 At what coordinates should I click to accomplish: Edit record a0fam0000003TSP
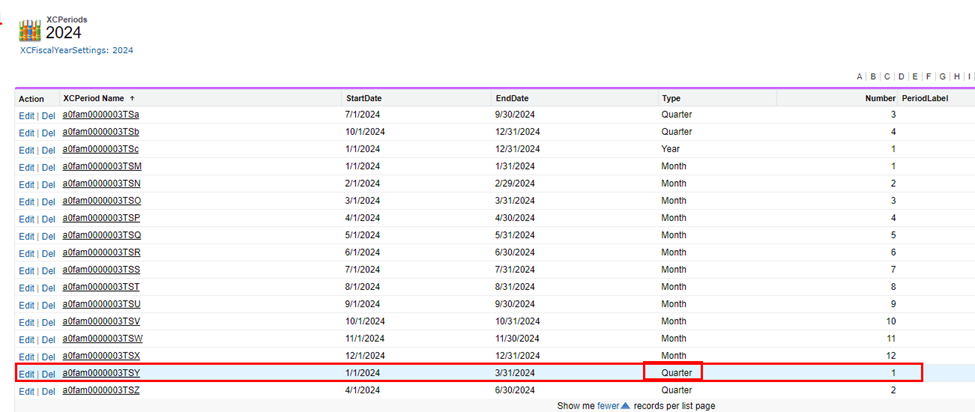[26, 219]
